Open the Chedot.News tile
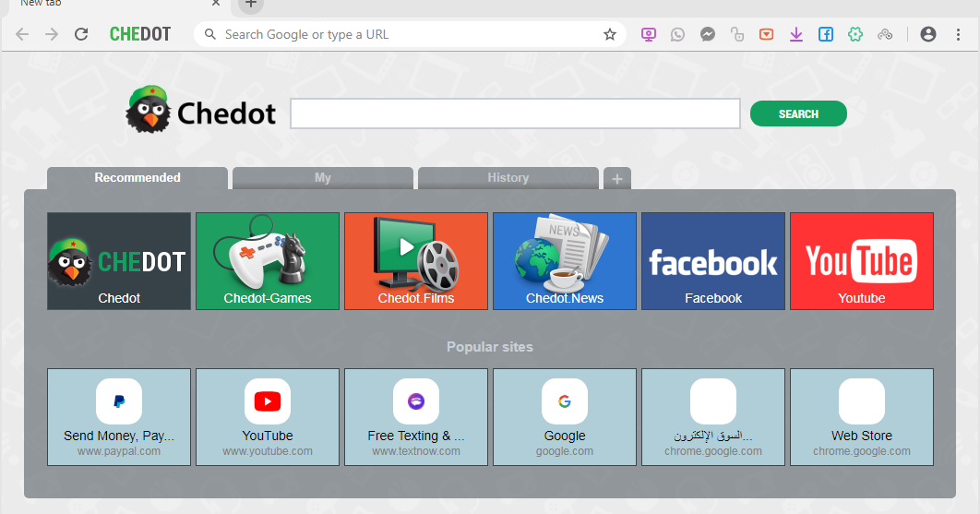Viewport: 980px width, 514px height. [x=565, y=261]
